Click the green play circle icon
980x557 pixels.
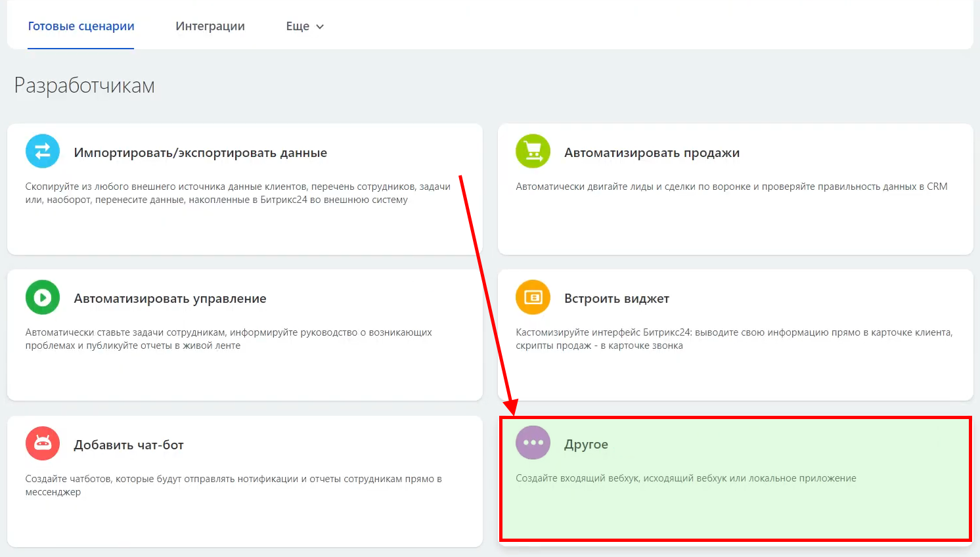[x=43, y=298]
